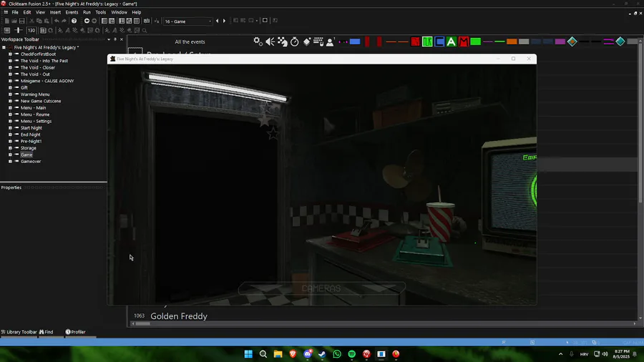
Task: Open the event editor zoom magnifier icon
Action: [145, 30]
